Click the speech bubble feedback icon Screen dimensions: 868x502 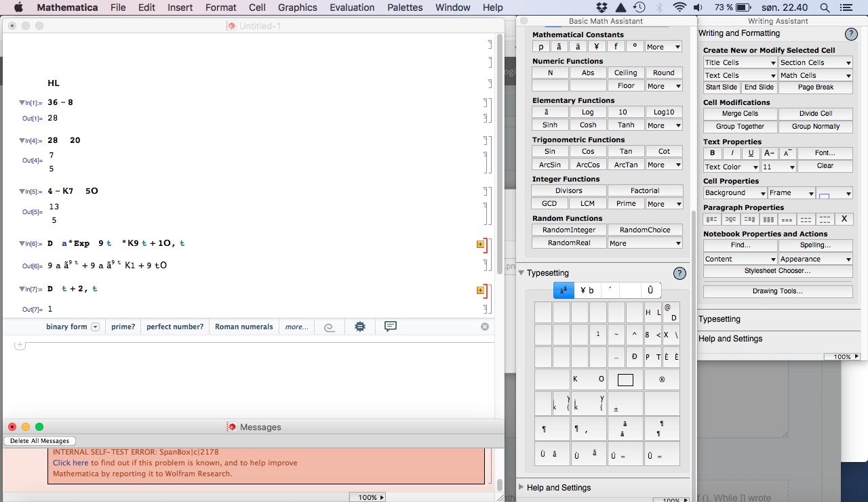(x=391, y=327)
